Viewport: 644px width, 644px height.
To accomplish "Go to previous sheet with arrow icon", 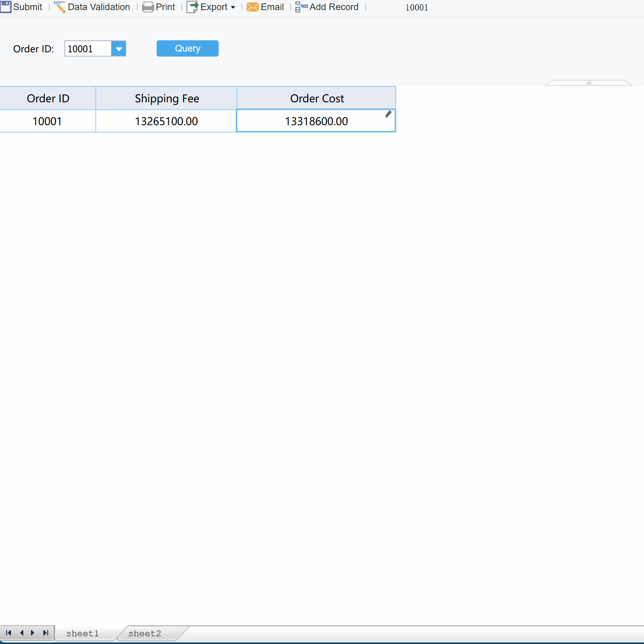I will pyautogui.click(x=21, y=633).
